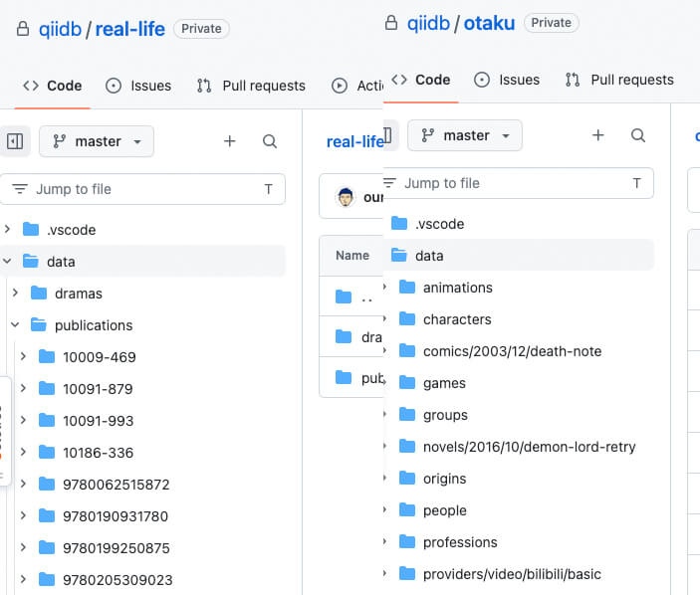This screenshot has width=700, height=595.
Task: Collapse the file tree side panel in real-life
Action: [15, 142]
